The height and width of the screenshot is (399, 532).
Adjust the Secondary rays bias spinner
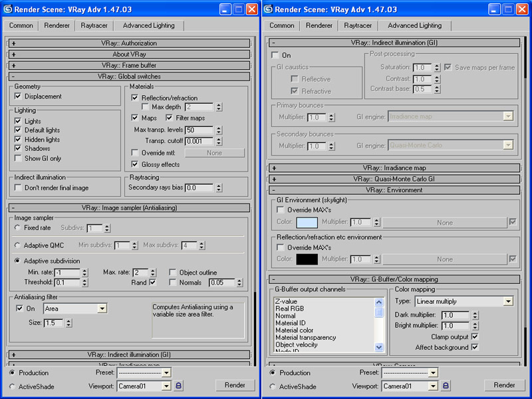coord(219,188)
